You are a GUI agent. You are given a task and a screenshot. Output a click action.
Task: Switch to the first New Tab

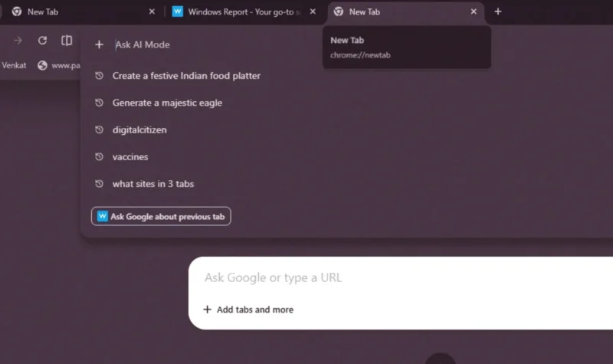coord(77,11)
